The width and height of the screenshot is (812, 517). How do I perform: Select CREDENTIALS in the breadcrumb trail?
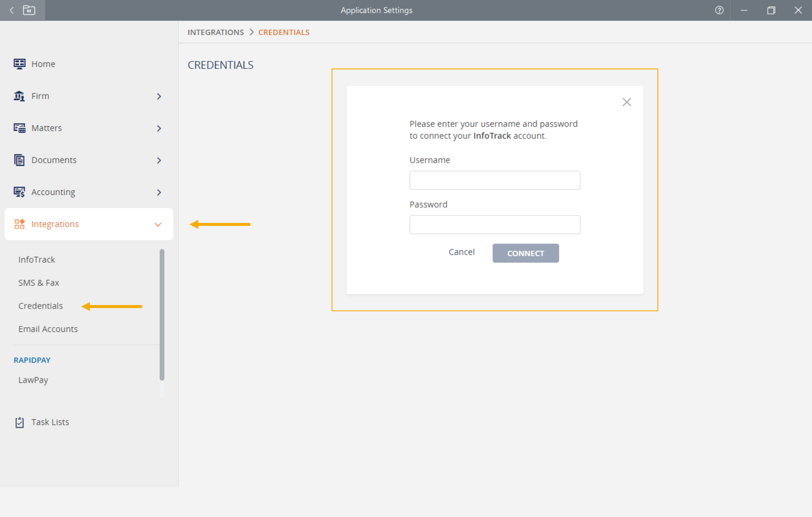pyautogui.click(x=284, y=32)
